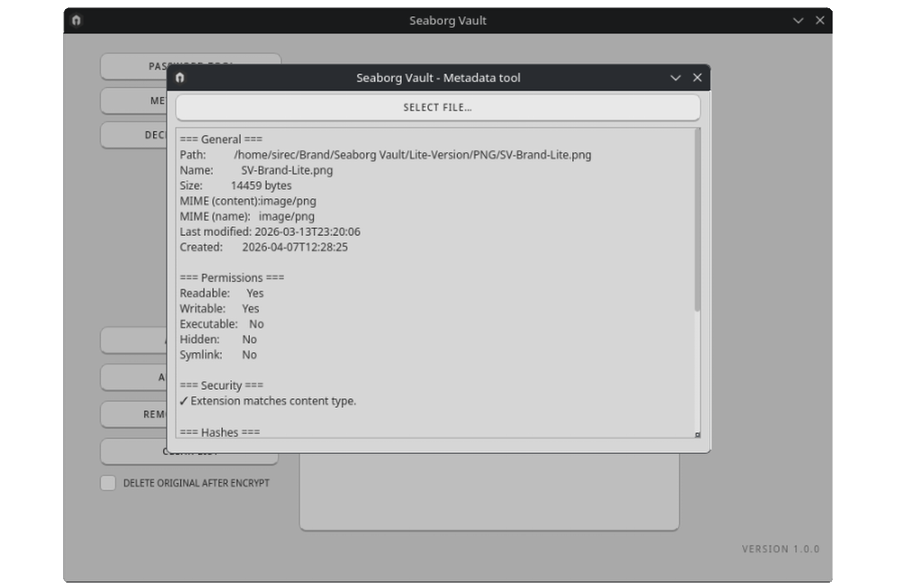Screen dimensions: 905x588
Task: Click the Size 14459 bytes line
Action: coord(235,185)
